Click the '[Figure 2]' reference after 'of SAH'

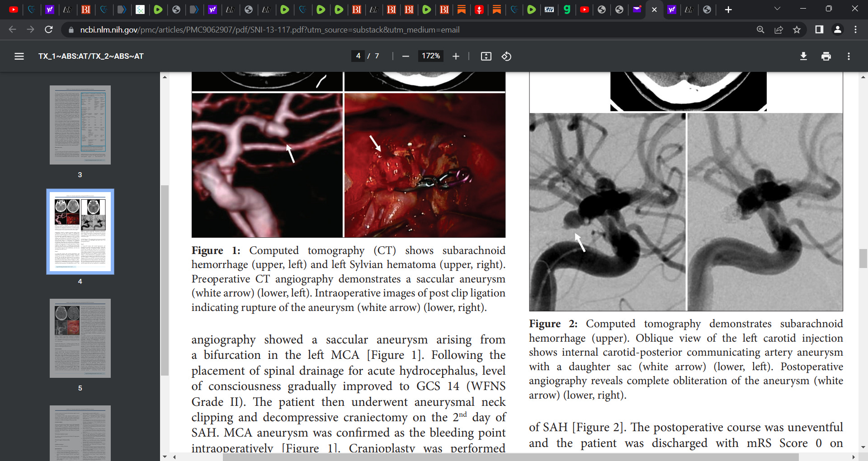(x=599, y=427)
